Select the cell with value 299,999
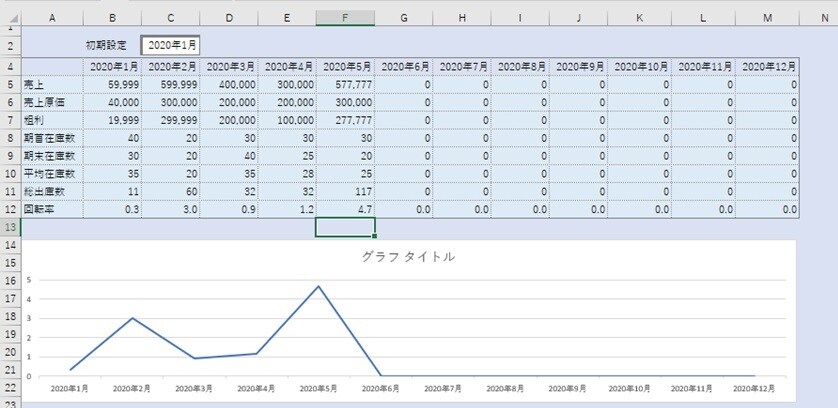 click(170, 120)
